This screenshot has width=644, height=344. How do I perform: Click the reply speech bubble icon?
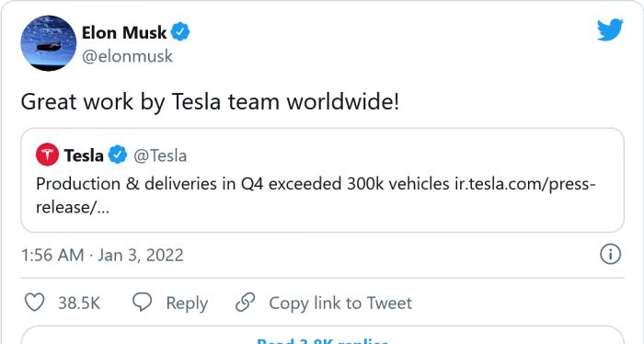[x=142, y=303]
